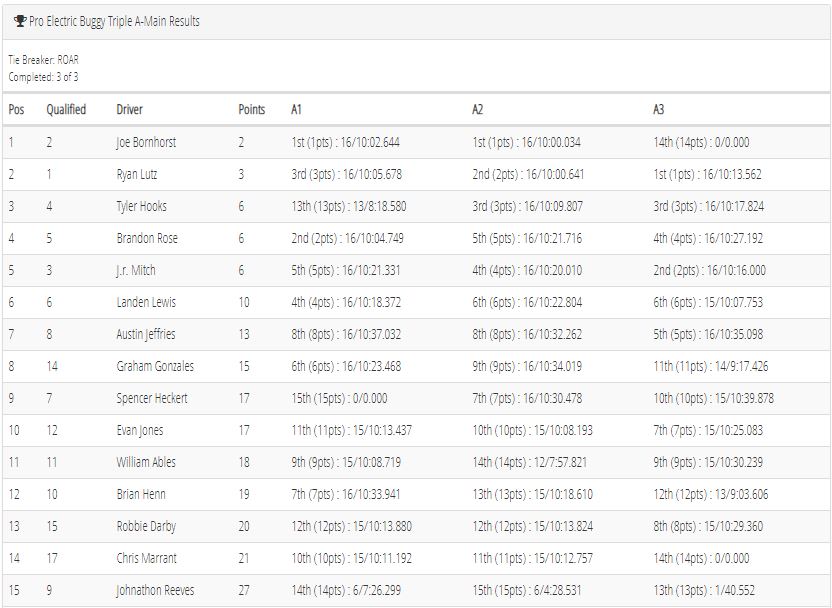Click Graham Gonzales driver name

point(155,366)
